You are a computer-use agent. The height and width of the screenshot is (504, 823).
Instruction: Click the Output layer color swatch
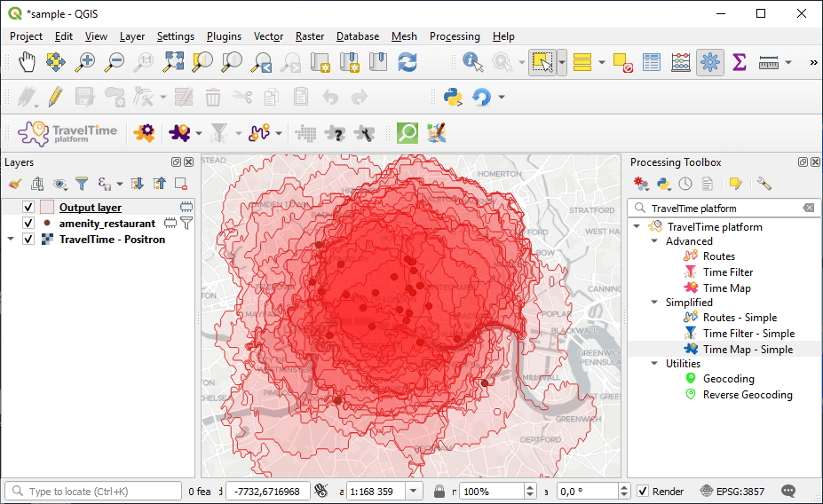pyautogui.click(x=46, y=208)
